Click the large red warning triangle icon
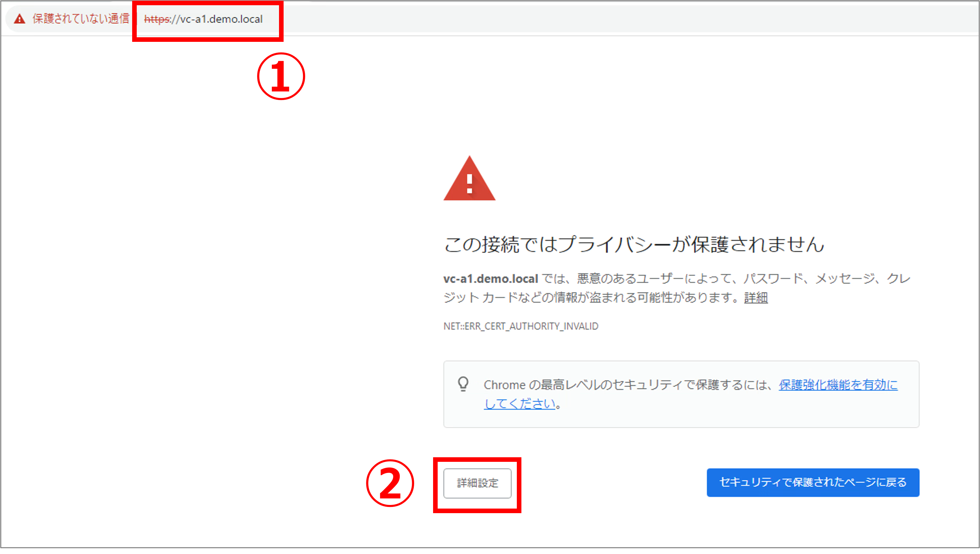The height and width of the screenshot is (554, 980). coord(469,178)
